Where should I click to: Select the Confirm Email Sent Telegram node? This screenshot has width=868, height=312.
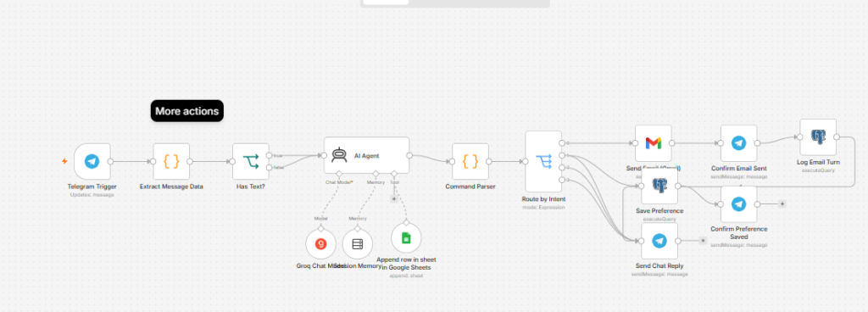738,142
